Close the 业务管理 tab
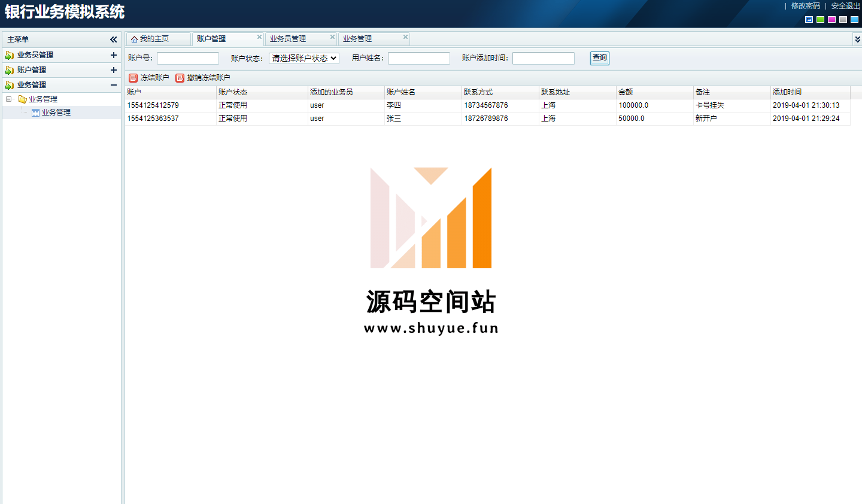Image resolution: width=862 pixels, height=504 pixels. coord(405,37)
